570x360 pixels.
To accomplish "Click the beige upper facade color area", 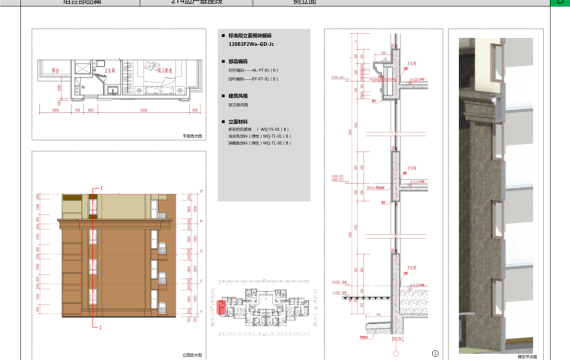I will 123,207.
